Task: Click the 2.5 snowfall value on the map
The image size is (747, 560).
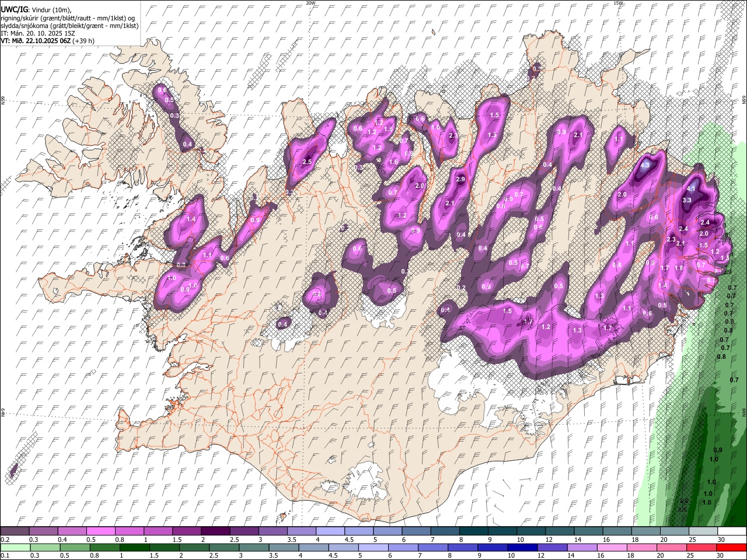Action: click(x=307, y=162)
